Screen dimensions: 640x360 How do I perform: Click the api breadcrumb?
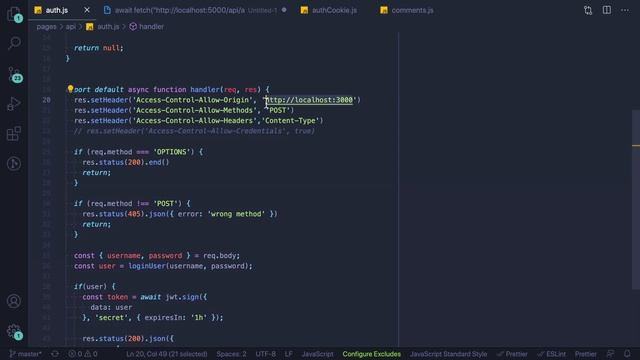[x=71, y=27]
